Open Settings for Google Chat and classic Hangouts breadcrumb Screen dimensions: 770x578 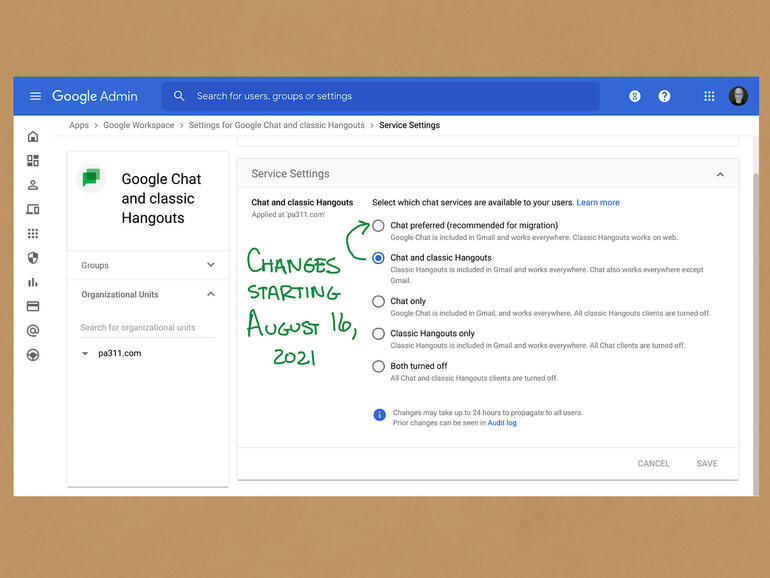click(x=276, y=125)
